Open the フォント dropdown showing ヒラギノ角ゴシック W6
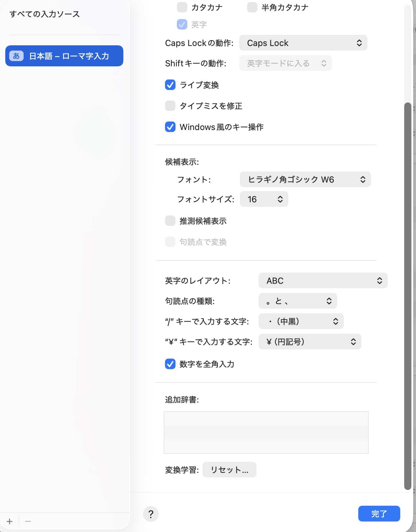The image size is (416, 532). click(305, 179)
